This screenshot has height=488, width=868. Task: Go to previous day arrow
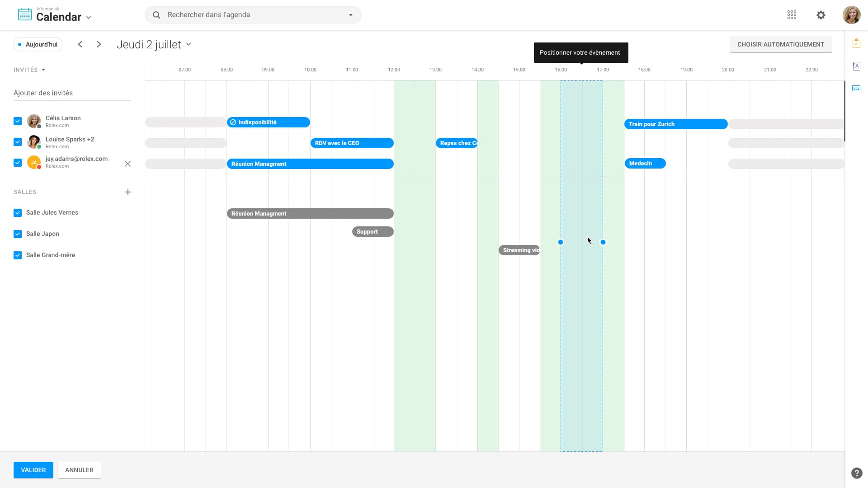click(x=80, y=44)
